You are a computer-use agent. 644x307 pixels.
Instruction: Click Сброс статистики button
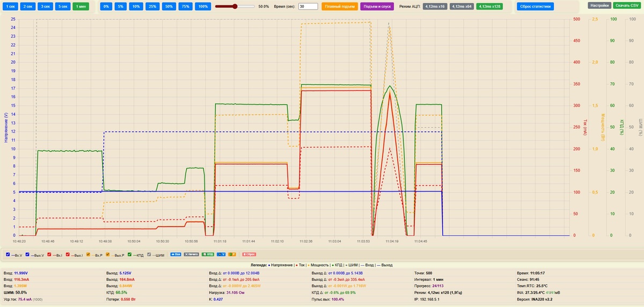click(x=536, y=6)
